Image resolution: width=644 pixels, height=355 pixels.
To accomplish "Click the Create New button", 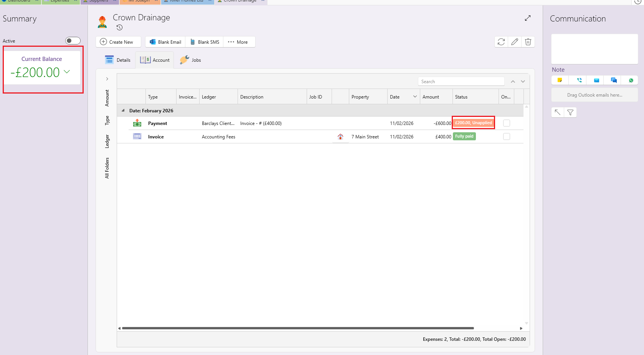I will (118, 42).
